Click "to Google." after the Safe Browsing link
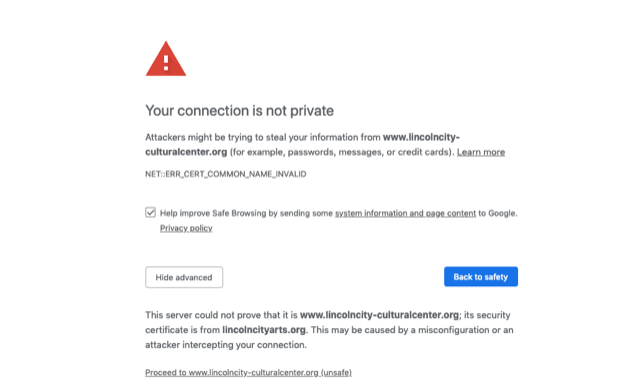Image resolution: width=640 pixels, height=391 pixels. click(498, 213)
